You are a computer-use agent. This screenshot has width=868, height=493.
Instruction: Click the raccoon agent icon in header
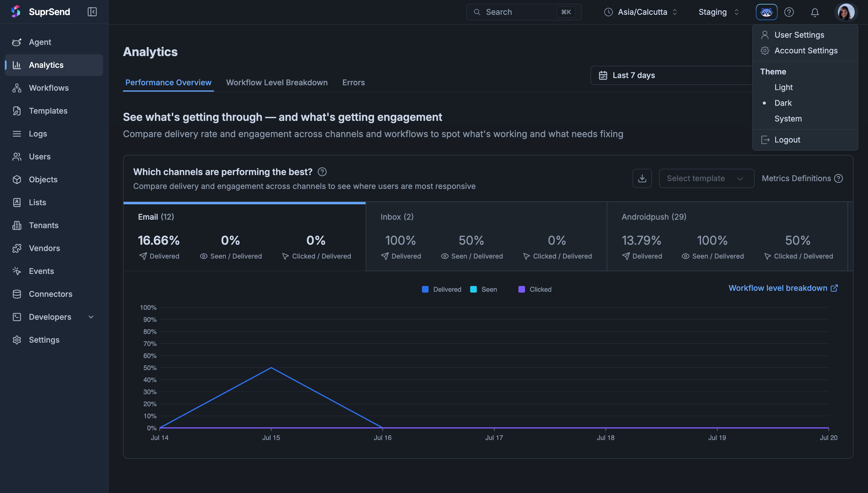766,12
